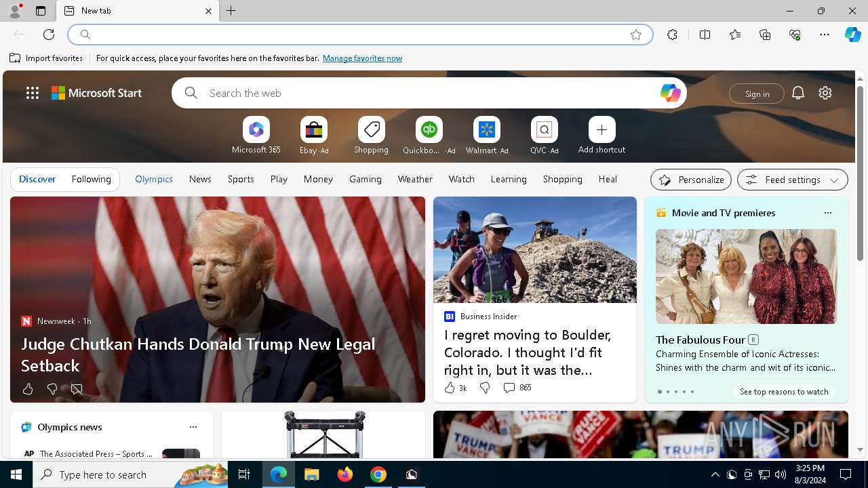Select the Gaming feed category

click(366, 179)
